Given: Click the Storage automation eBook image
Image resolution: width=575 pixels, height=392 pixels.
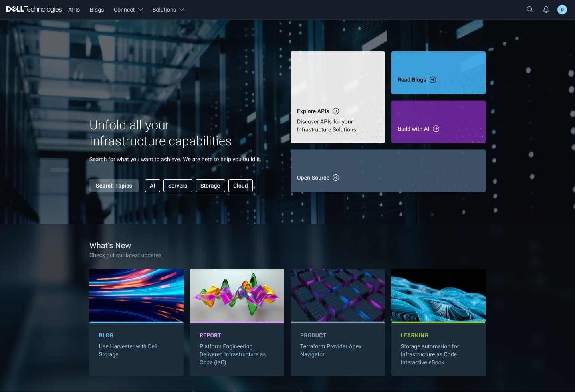Looking at the screenshot, I should [x=438, y=295].
